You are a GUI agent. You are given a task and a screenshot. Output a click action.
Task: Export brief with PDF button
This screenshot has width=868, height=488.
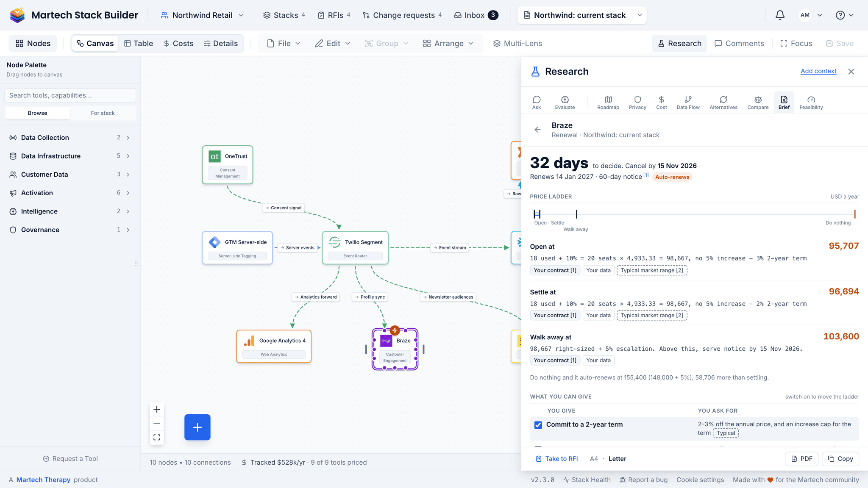pyautogui.click(x=802, y=459)
